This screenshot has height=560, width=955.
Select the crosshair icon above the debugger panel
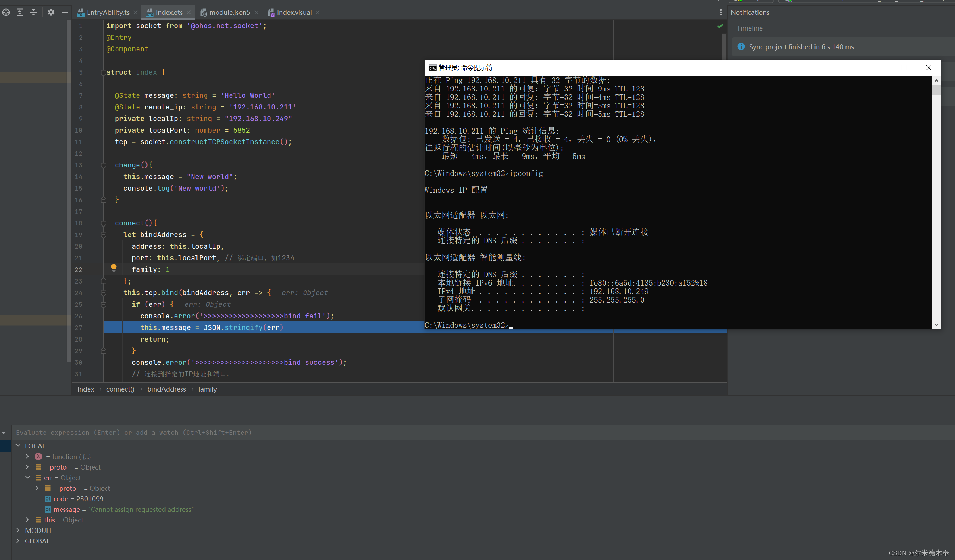pyautogui.click(x=5, y=13)
